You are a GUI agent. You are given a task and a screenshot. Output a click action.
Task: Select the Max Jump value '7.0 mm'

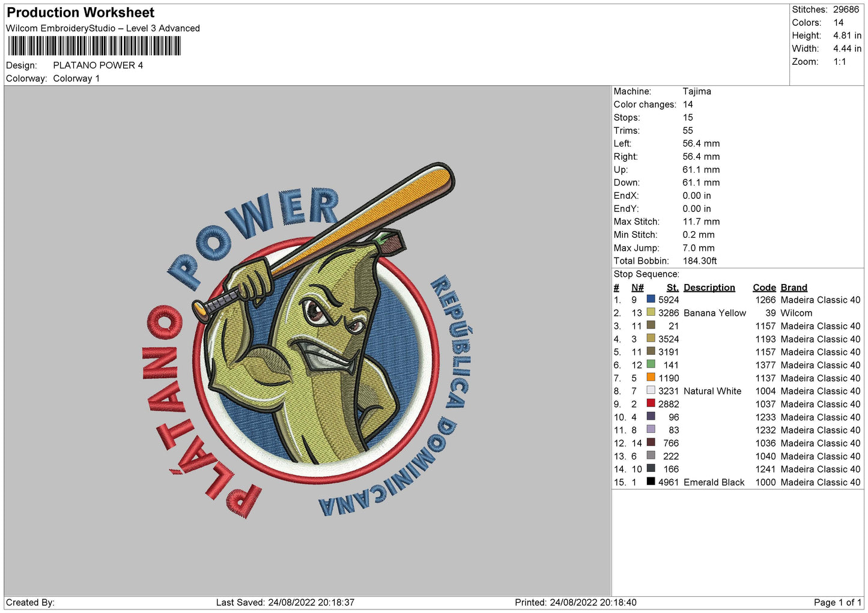coord(699,248)
